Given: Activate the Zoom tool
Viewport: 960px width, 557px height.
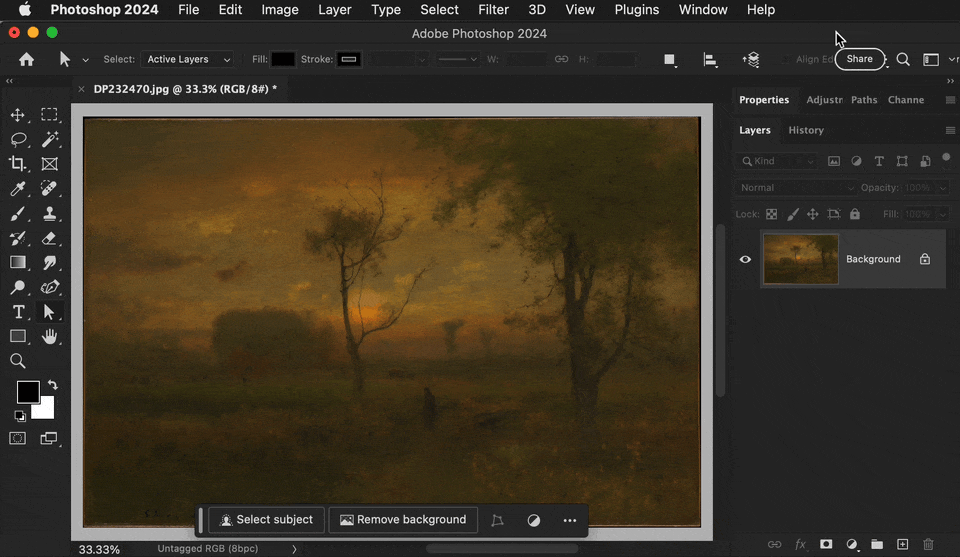Looking at the screenshot, I should [18, 361].
